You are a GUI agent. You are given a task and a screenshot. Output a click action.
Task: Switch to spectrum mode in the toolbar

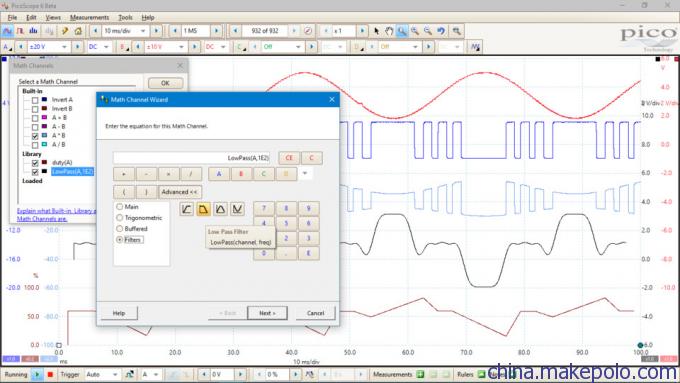[33, 31]
